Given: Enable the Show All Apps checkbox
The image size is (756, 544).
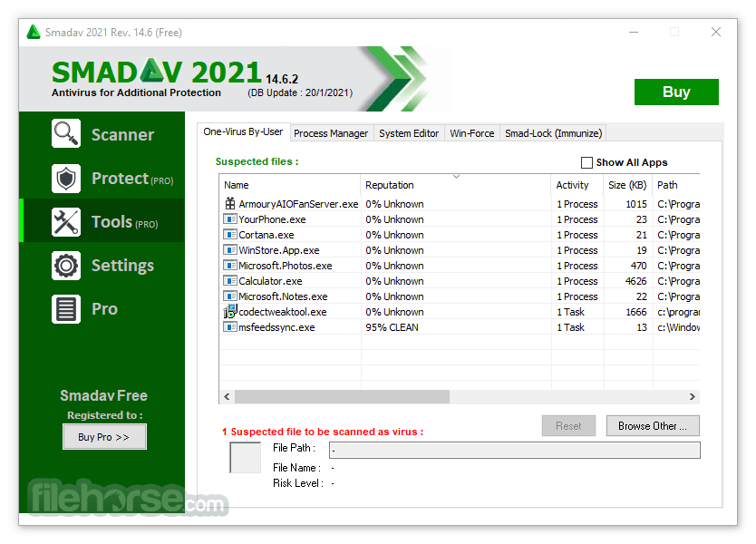Looking at the screenshot, I should click(x=586, y=162).
